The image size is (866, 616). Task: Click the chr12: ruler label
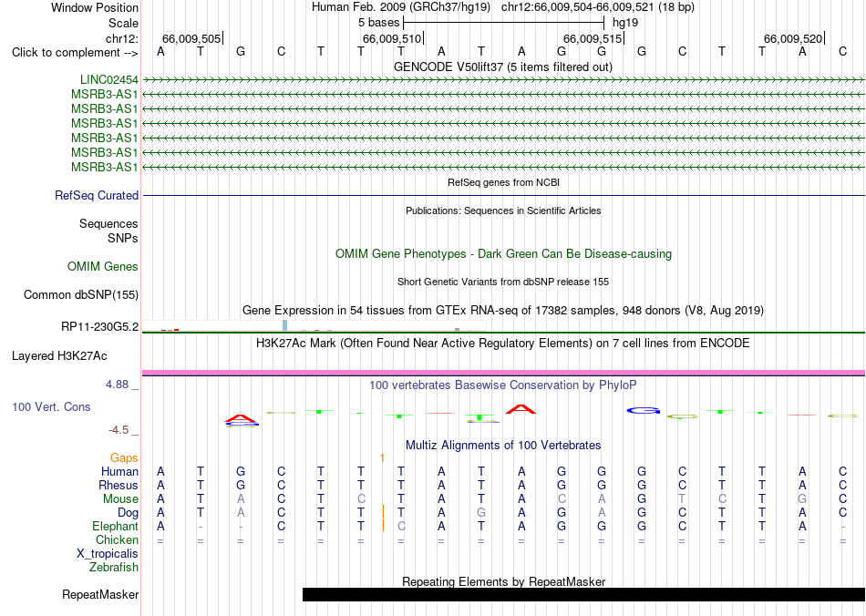tap(121, 38)
